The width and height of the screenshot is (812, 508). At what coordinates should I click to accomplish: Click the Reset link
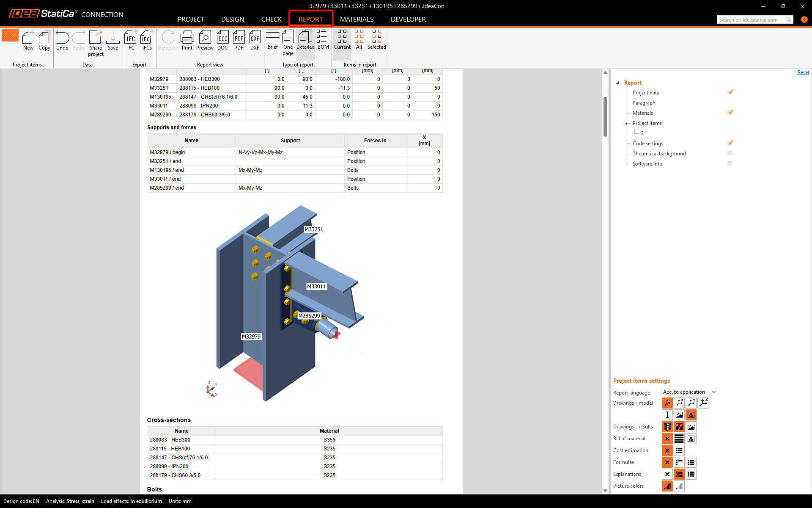(x=803, y=72)
